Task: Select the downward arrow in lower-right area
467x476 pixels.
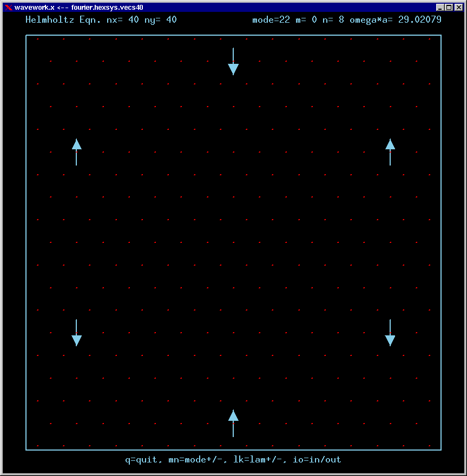Action: coord(390,333)
